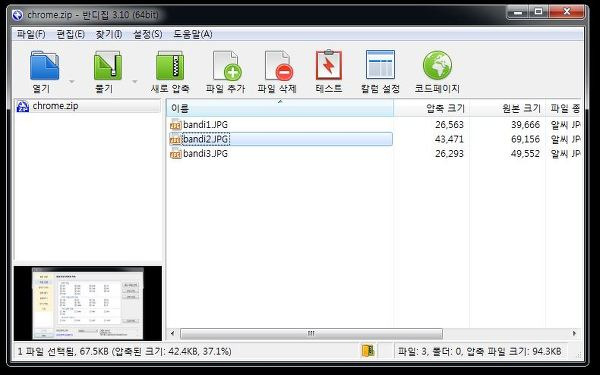This screenshot has width=600, height=375.
Task: Click the bandi1.JPG file icon
Action: coord(175,125)
